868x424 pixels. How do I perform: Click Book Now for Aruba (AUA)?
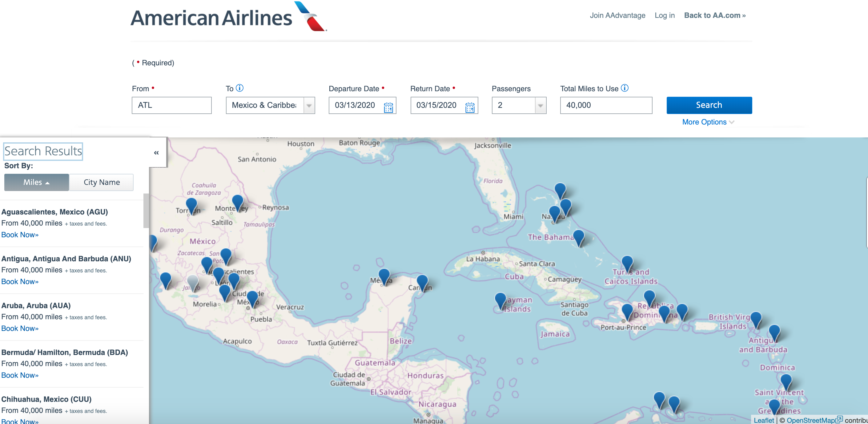point(20,328)
